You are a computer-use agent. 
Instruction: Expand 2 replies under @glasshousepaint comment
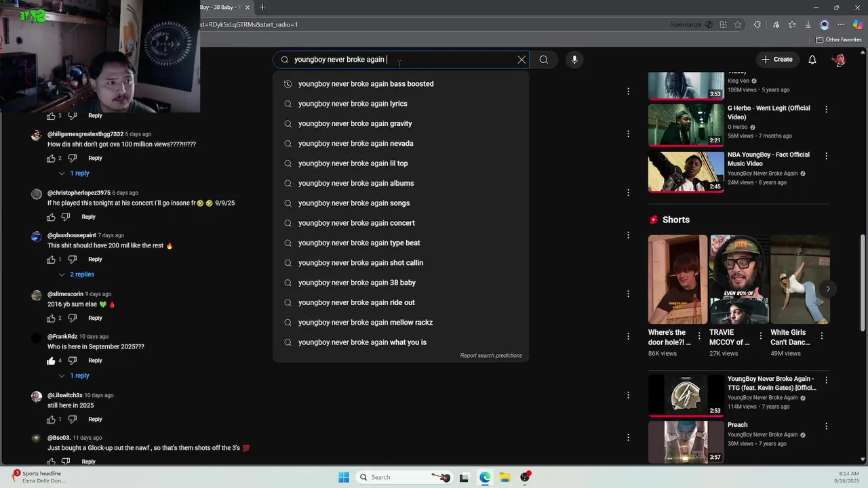click(x=76, y=274)
